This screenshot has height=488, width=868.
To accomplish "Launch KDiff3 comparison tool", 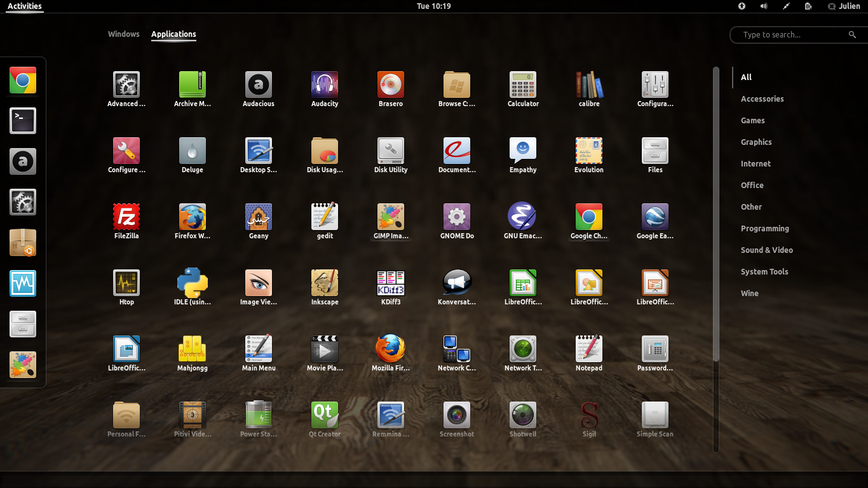I will (391, 287).
